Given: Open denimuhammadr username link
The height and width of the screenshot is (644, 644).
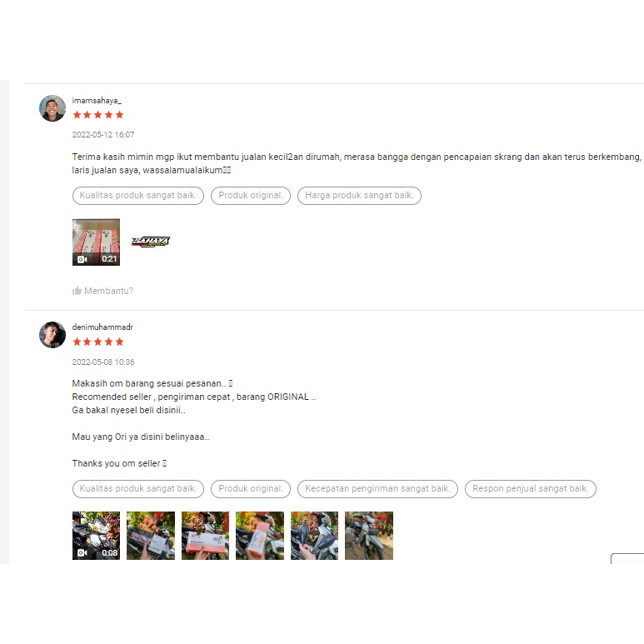Looking at the screenshot, I should [x=102, y=327].
